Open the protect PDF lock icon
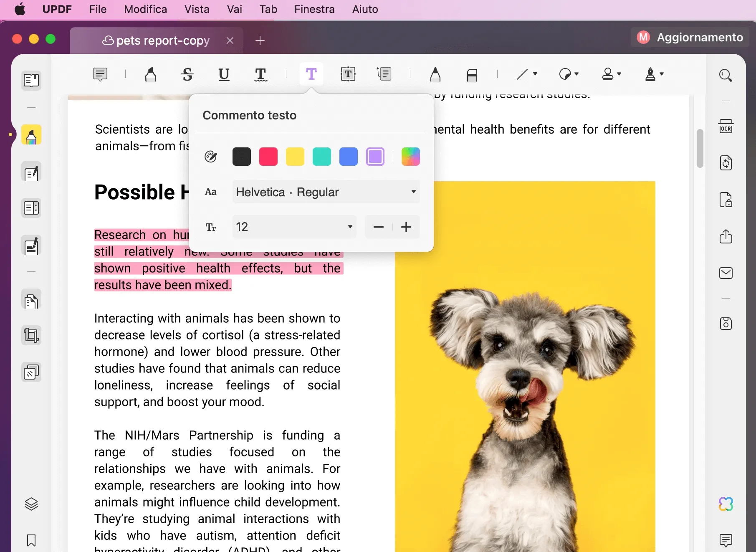The width and height of the screenshot is (756, 552). 726,200
